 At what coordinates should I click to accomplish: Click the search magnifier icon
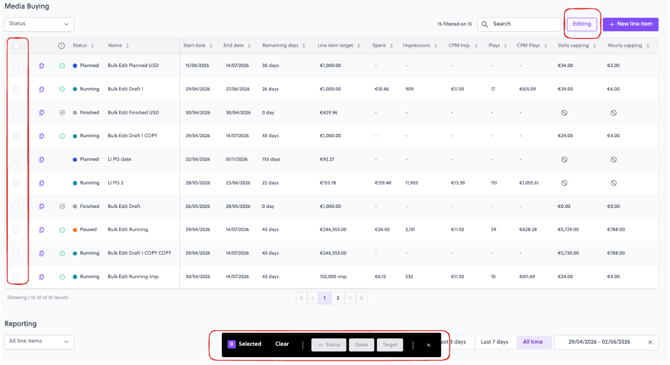point(485,24)
